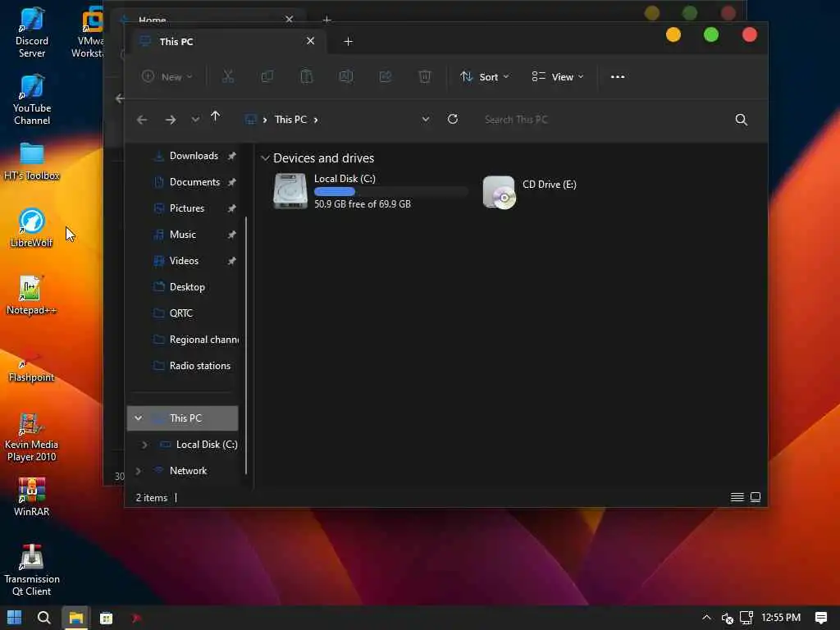Collapse the Devices and drives group
Screen dimensions: 840x630
coord(265,158)
